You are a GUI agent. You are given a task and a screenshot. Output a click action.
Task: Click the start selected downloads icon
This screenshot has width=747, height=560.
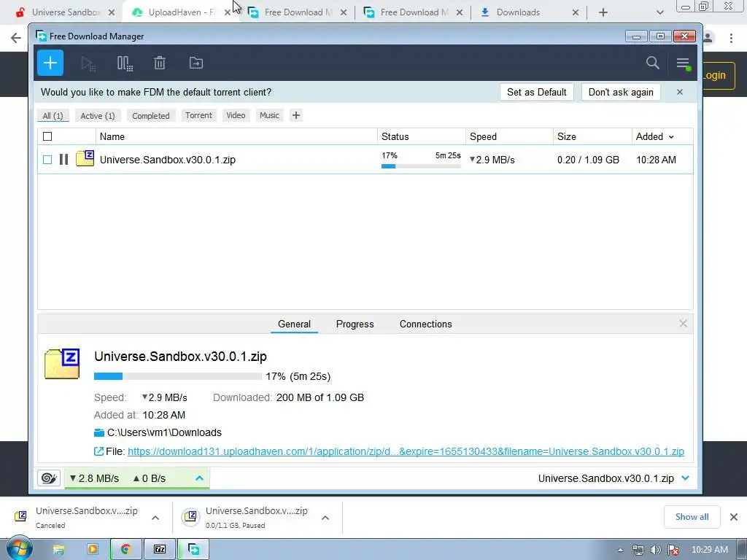88,63
